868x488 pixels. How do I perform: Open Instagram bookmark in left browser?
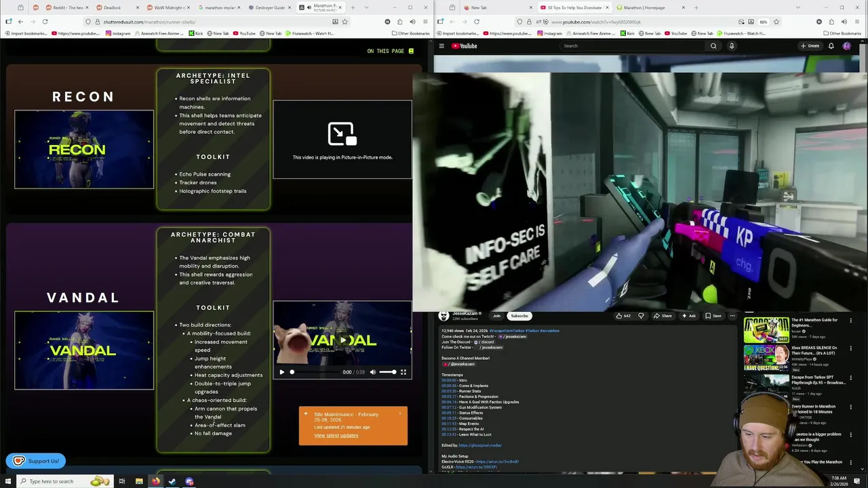click(117, 33)
